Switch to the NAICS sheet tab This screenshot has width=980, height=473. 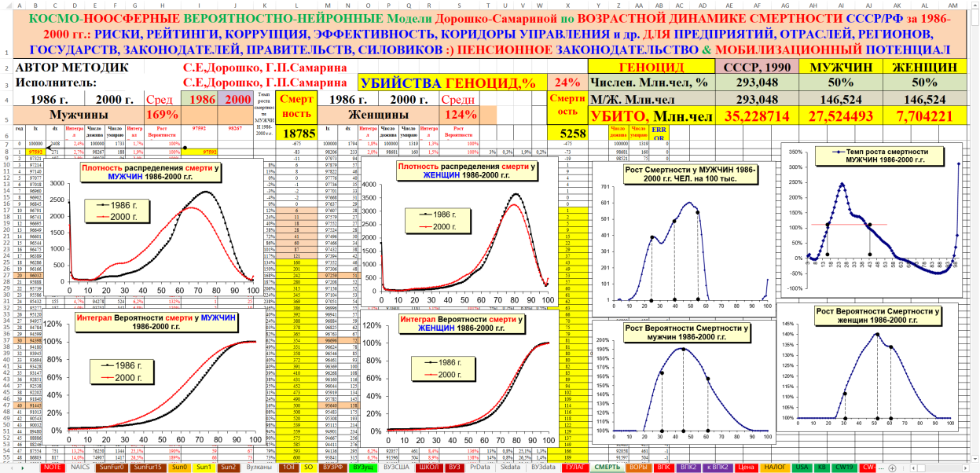tap(80, 467)
